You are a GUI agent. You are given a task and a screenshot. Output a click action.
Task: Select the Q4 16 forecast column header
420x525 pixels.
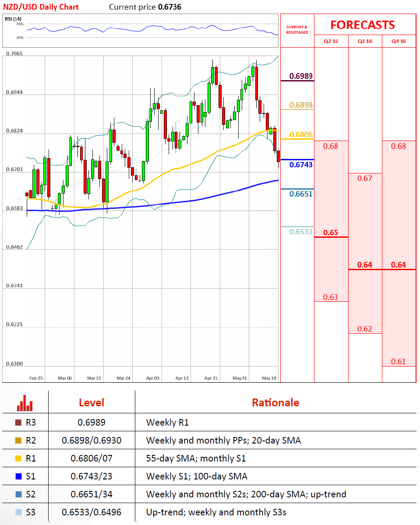(x=399, y=41)
